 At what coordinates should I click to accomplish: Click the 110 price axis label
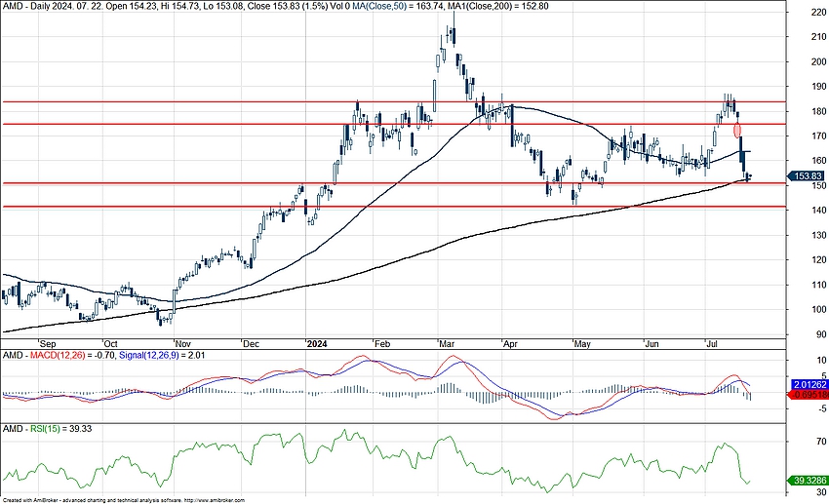818,285
